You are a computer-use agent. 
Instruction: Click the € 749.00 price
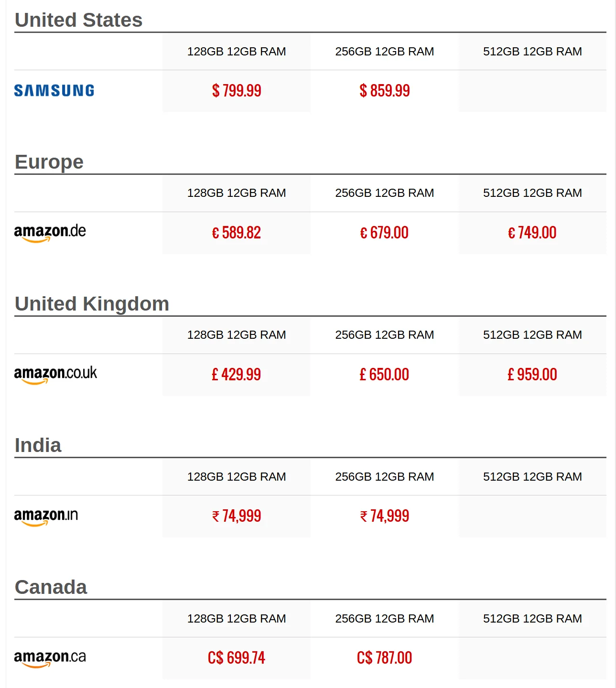(x=532, y=233)
